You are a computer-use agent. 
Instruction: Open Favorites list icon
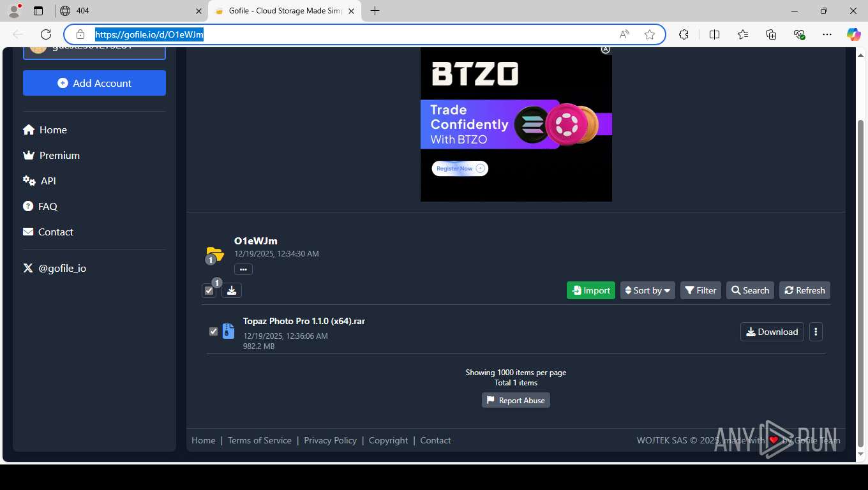(x=743, y=34)
